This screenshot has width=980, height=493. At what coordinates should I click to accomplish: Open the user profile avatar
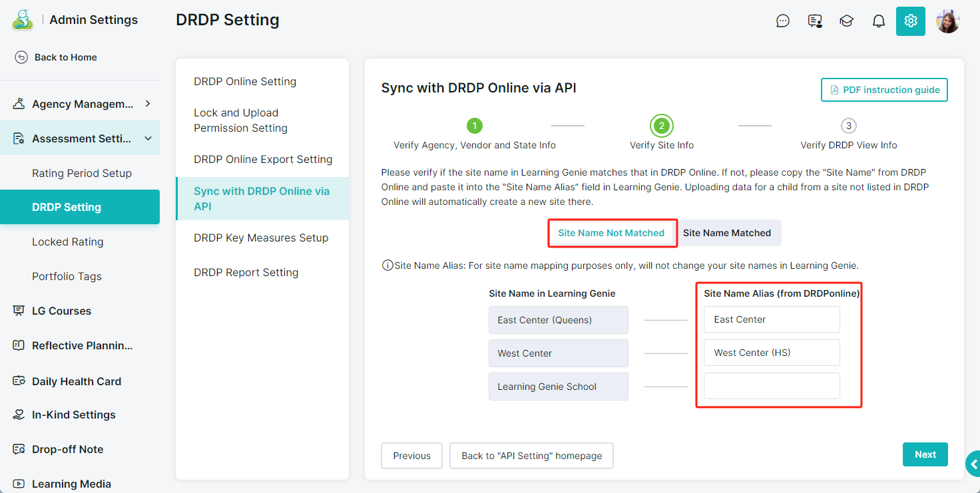[947, 21]
